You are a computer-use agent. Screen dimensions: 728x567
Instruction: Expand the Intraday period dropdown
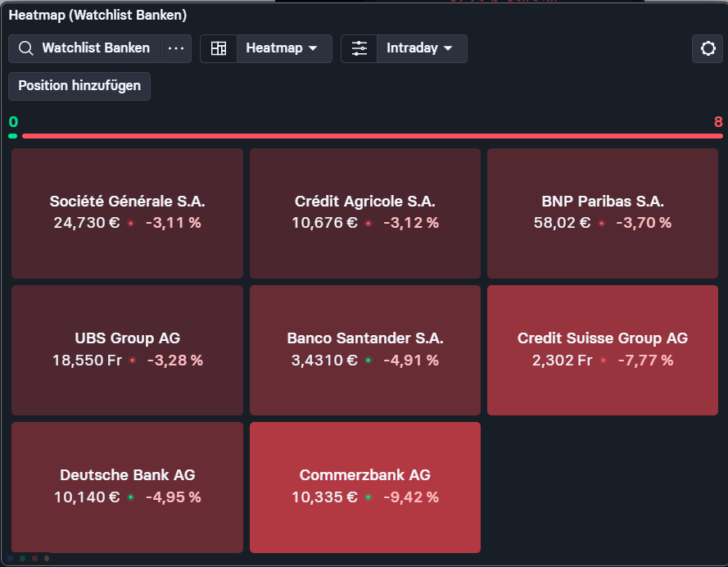422,48
